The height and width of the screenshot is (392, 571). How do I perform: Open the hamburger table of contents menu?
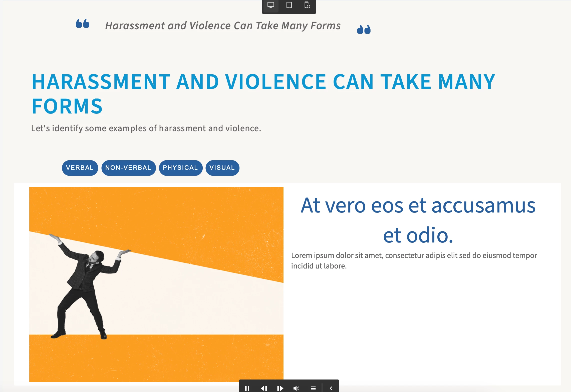pyautogui.click(x=313, y=388)
